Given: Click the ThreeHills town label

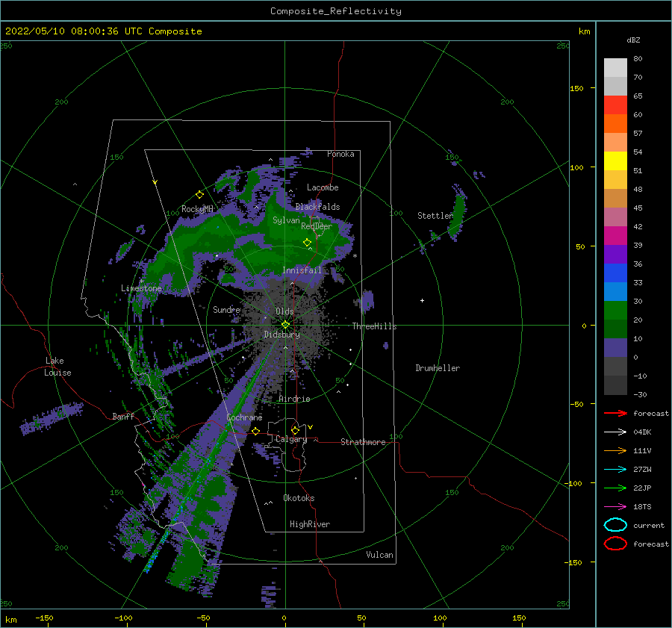Looking at the screenshot, I should click(374, 326).
